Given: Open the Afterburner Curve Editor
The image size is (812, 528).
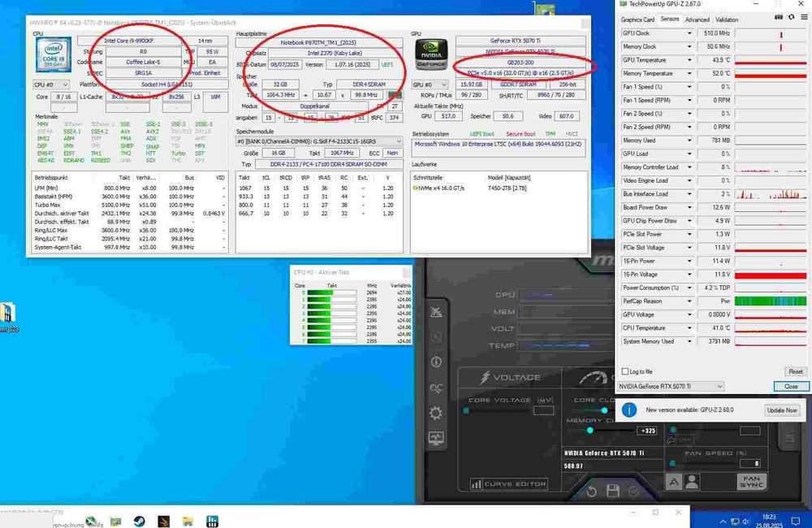Looking at the screenshot, I should (508, 484).
